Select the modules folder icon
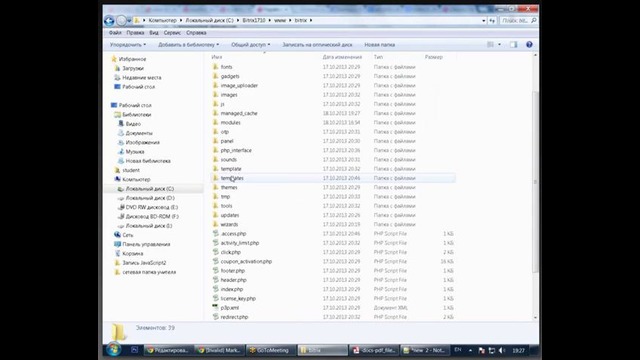The image size is (640, 360). pyautogui.click(x=216, y=122)
